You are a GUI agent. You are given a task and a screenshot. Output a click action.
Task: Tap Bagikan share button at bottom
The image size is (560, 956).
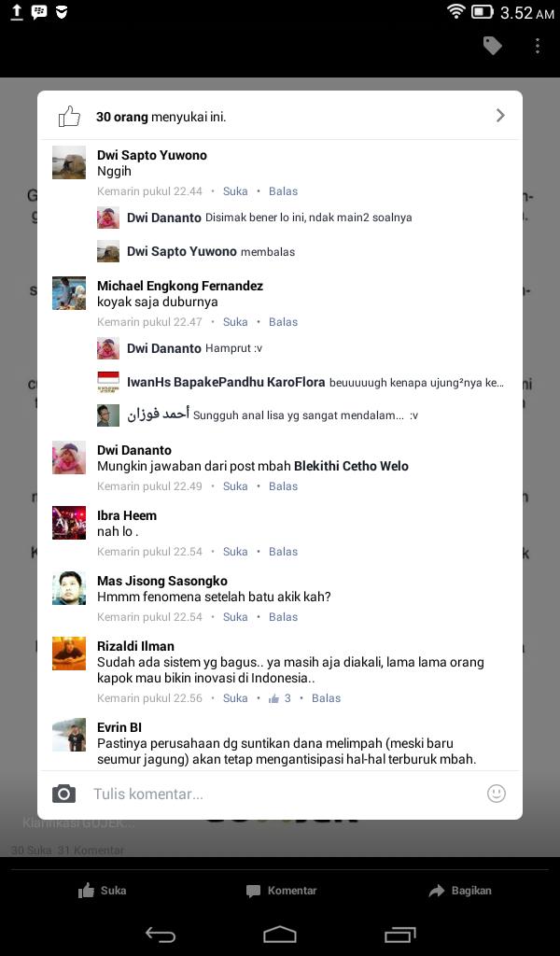460,891
